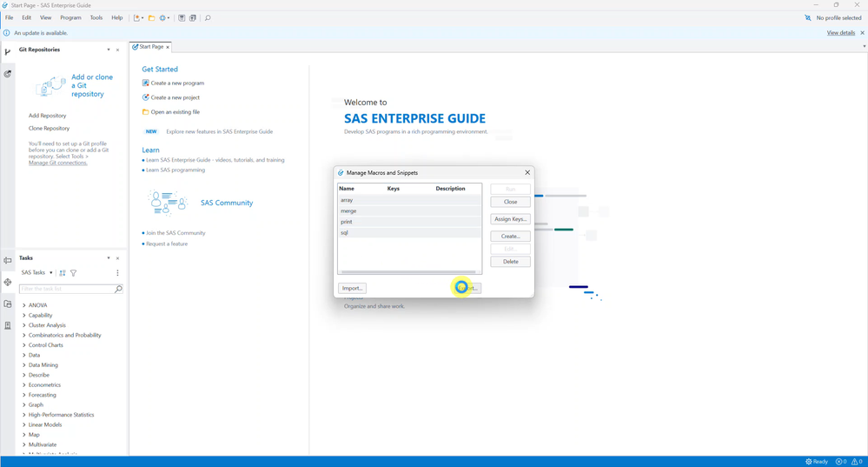
Task: Click the error count status icon
Action: 841,462
